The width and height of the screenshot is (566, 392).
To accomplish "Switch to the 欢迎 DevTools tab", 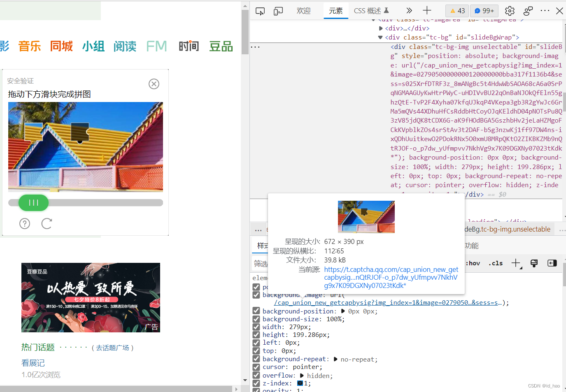I will 304,11.
